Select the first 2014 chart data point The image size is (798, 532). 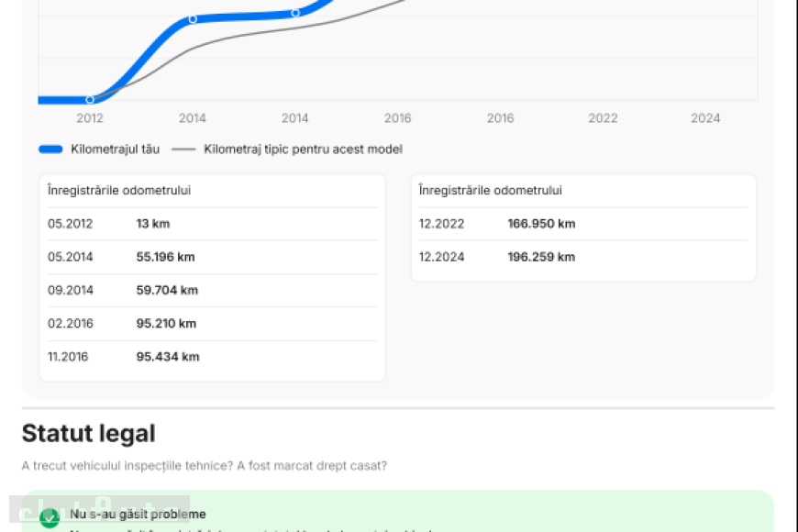(x=193, y=19)
